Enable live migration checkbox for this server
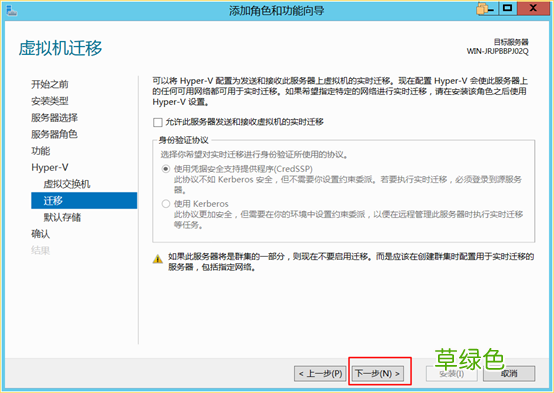The height and width of the screenshot is (393, 554). (158, 122)
